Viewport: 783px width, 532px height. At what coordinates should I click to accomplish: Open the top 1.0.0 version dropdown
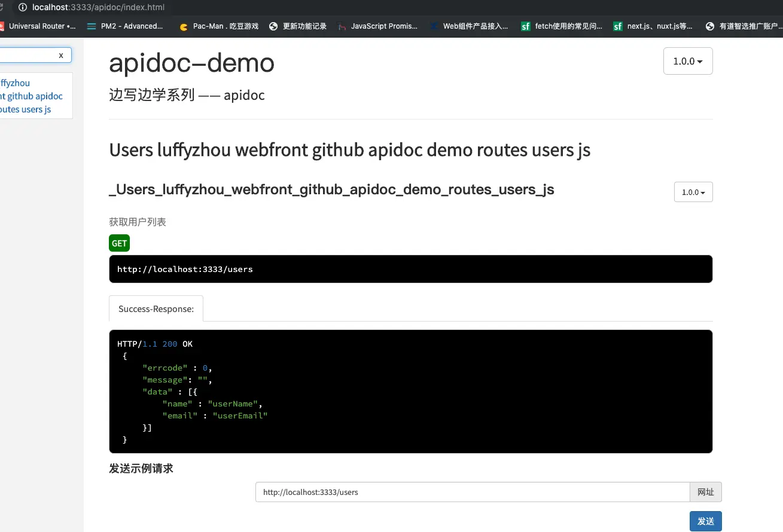(688, 61)
